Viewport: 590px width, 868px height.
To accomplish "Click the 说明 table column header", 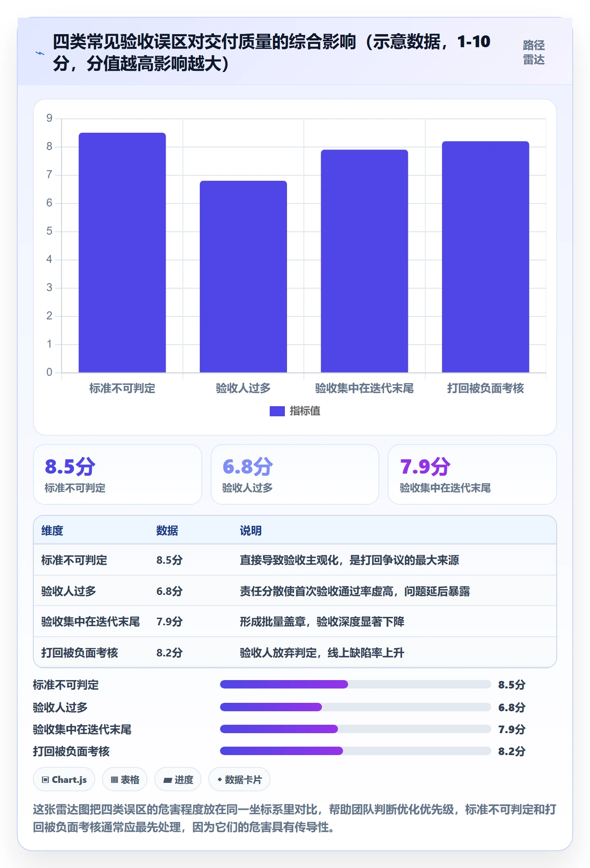I will (x=251, y=530).
